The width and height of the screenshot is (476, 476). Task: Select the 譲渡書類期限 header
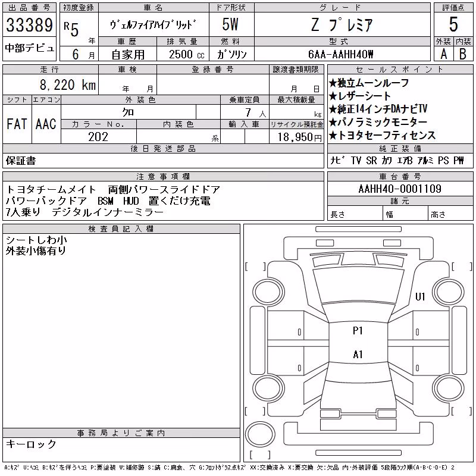(296, 70)
